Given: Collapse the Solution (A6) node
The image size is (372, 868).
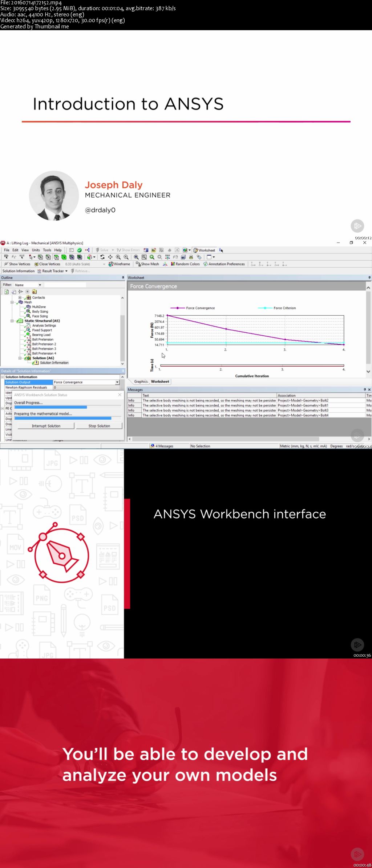Looking at the screenshot, I should click(20, 358).
